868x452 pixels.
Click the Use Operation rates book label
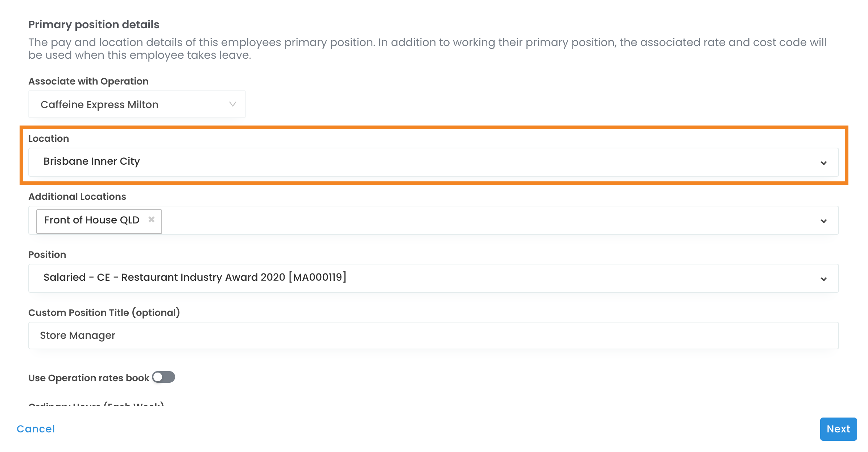(89, 378)
